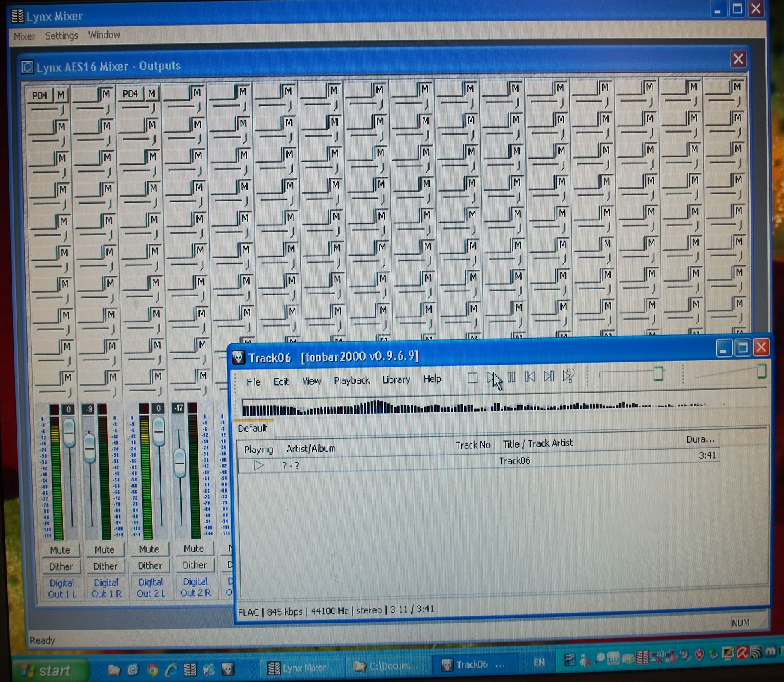Select the Track06 row in the playlist
The width and height of the screenshot is (784, 682).
tap(479, 461)
